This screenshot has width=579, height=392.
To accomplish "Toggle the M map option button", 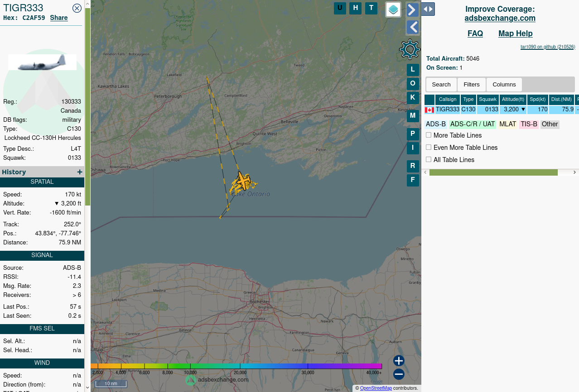I will coord(413,115).
